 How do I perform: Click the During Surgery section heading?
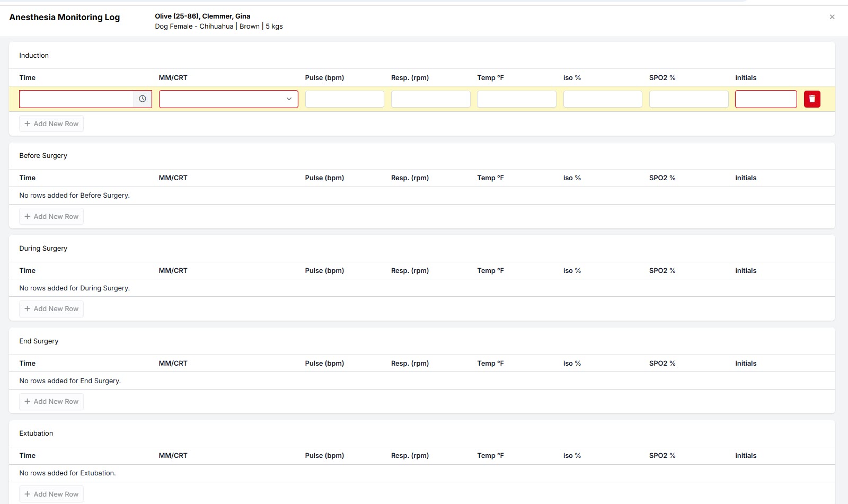tap(43, 249)
